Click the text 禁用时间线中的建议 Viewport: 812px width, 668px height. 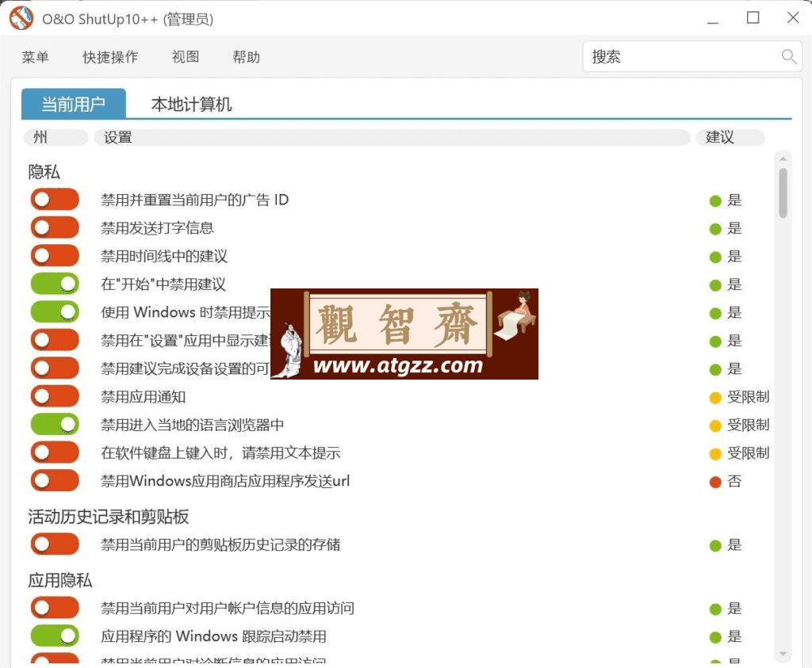[x=164, y=256]
